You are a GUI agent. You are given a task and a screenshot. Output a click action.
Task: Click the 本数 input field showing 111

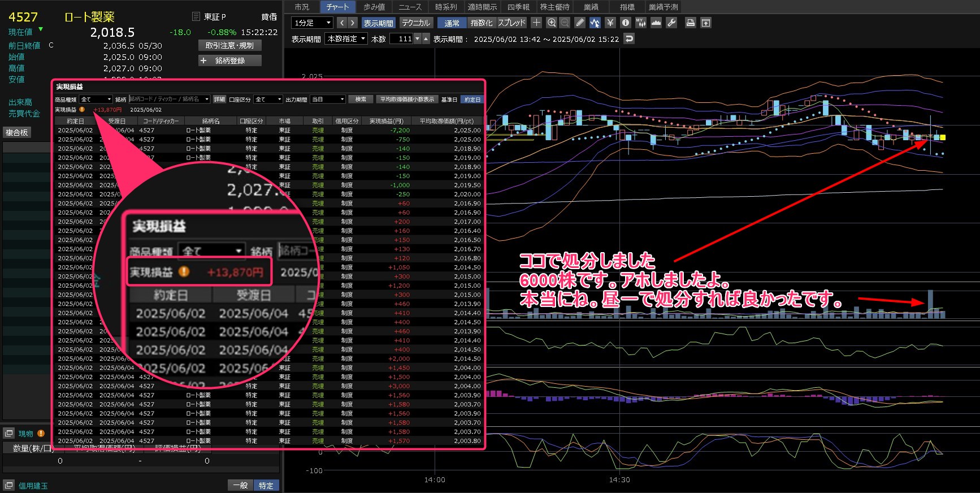402,38
